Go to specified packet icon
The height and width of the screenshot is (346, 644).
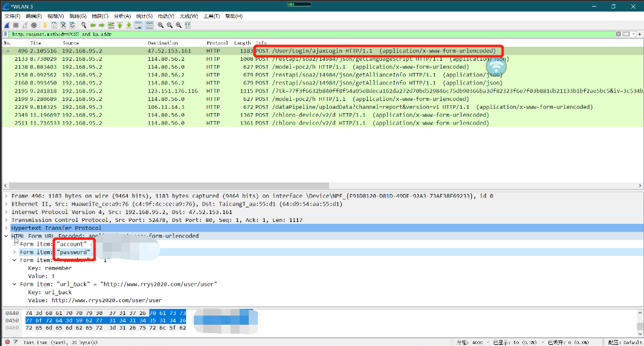point(111,25)
